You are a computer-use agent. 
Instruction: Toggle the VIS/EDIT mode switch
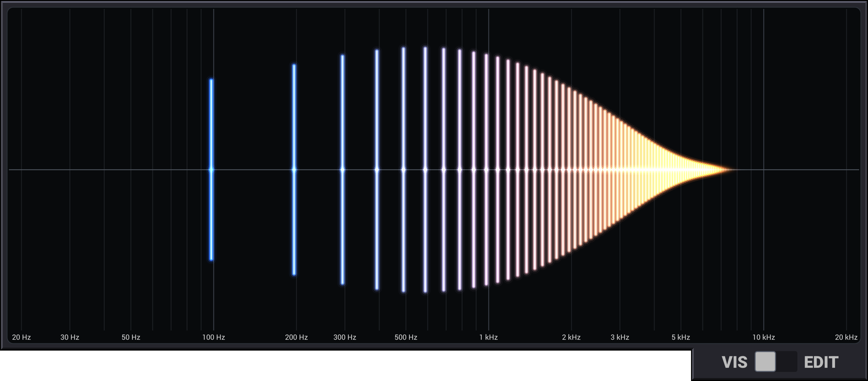coord(776,362)
